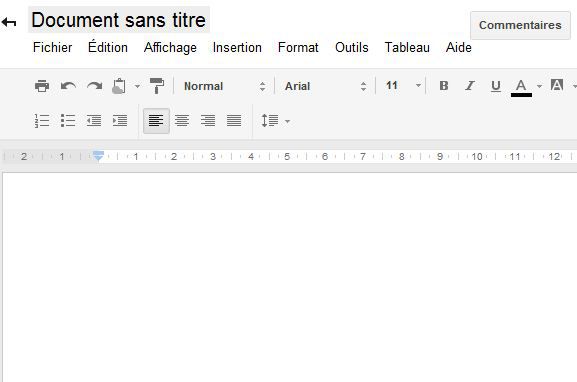Click the back arrow beside document title
The image size is (577, 382).
(9, 22)
